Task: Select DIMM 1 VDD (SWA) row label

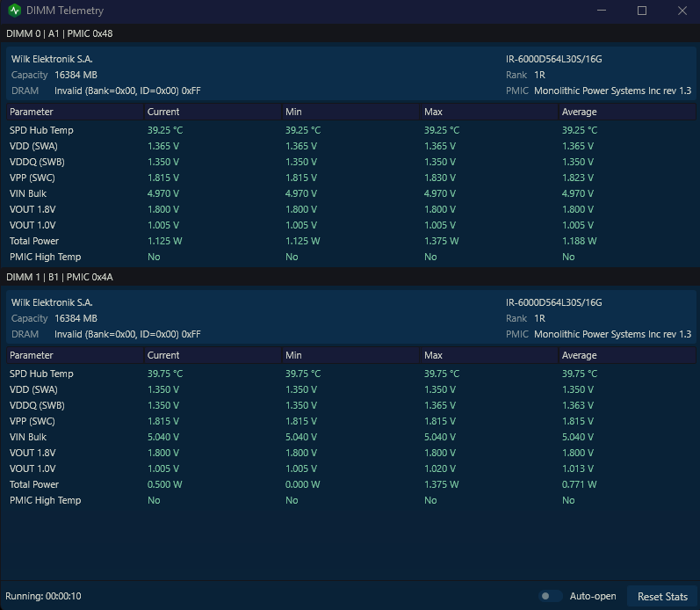Action: [33, 389]
